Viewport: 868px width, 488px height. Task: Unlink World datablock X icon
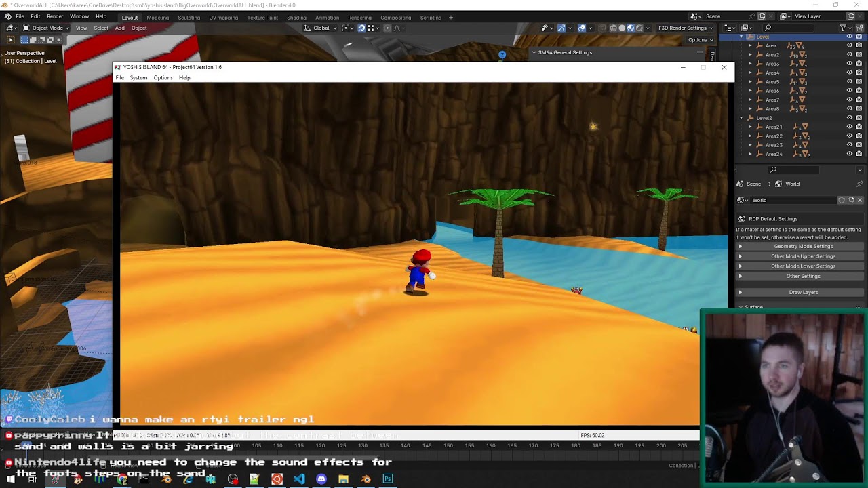pos(859,200)
